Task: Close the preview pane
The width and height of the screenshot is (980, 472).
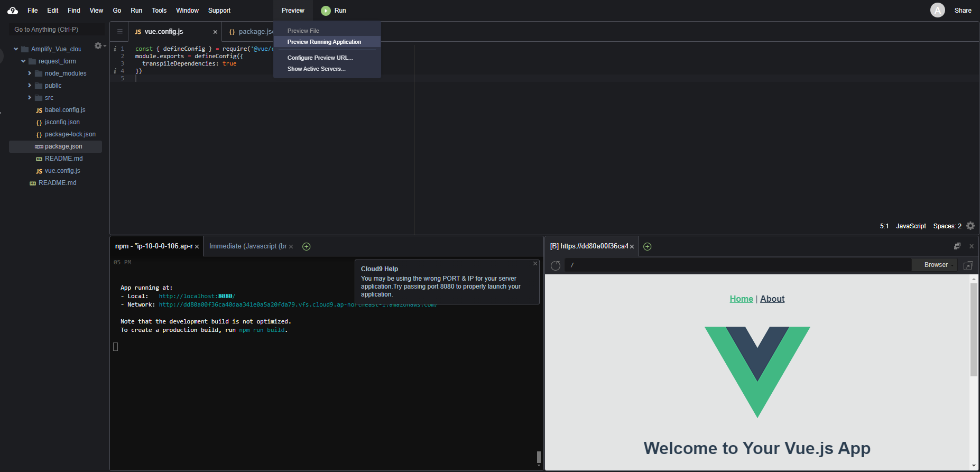Action: [971, 246]
